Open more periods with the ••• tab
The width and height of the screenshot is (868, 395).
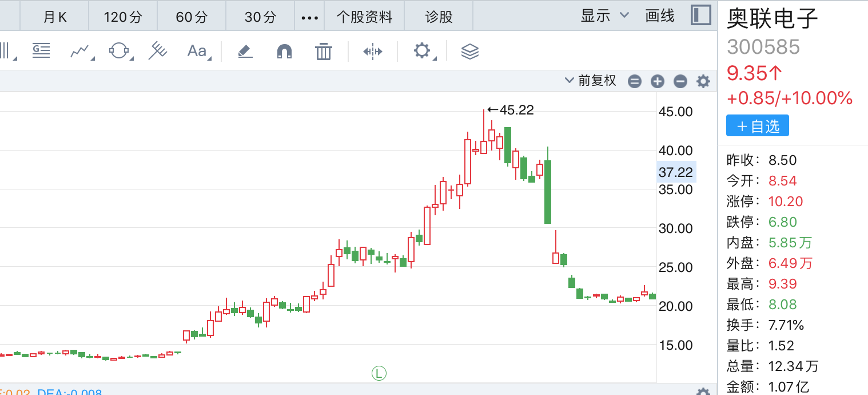tap(309, 17)
